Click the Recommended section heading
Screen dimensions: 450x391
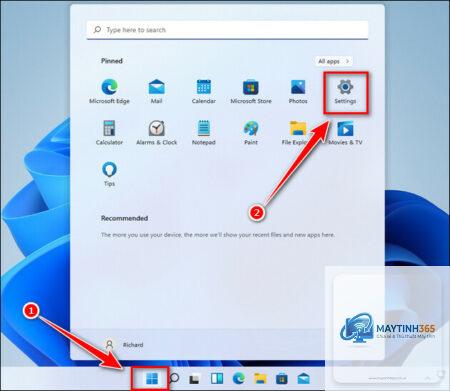coord(124,218)
